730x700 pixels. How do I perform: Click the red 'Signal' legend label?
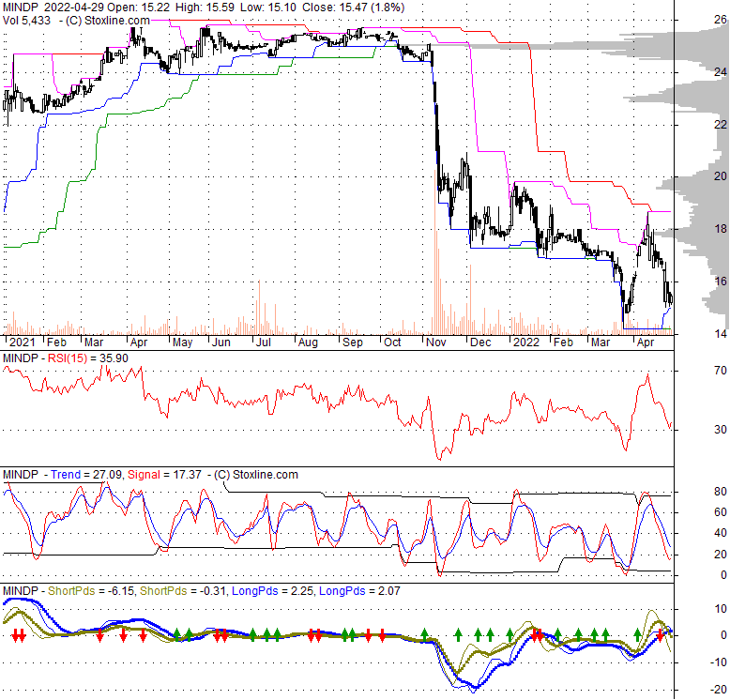pyautogui.click(x=144, y=475)
